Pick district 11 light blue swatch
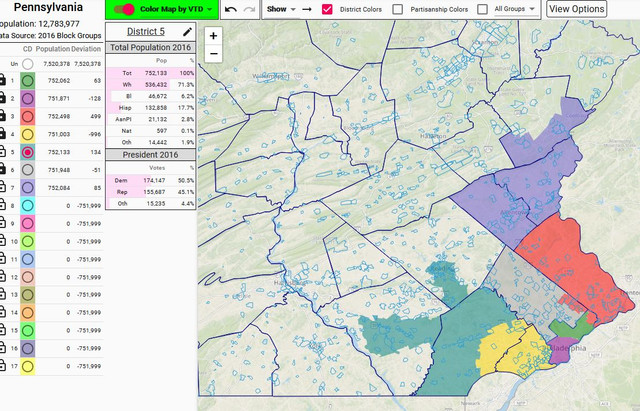The height and width of the screenshot is (411, 640). (x=28, y=259)
